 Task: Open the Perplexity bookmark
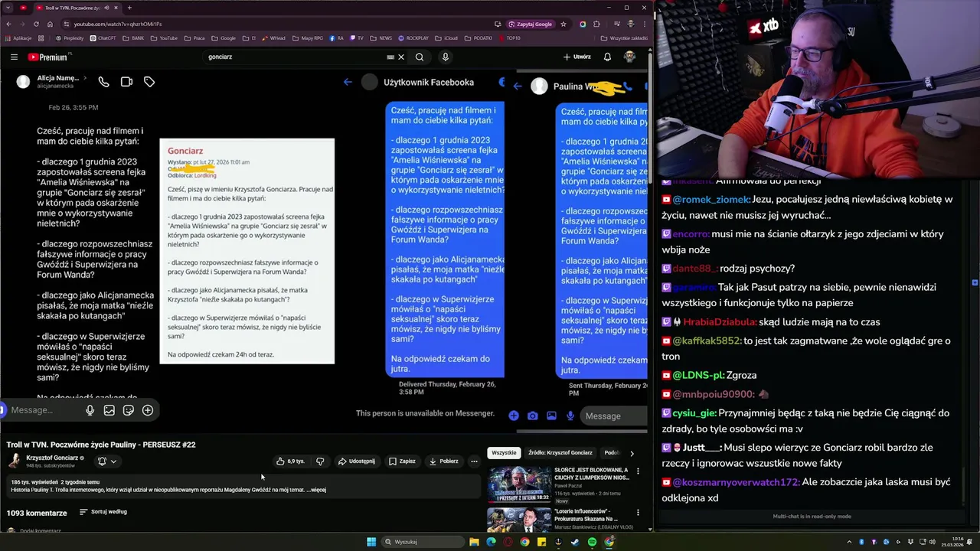point(70,37)
